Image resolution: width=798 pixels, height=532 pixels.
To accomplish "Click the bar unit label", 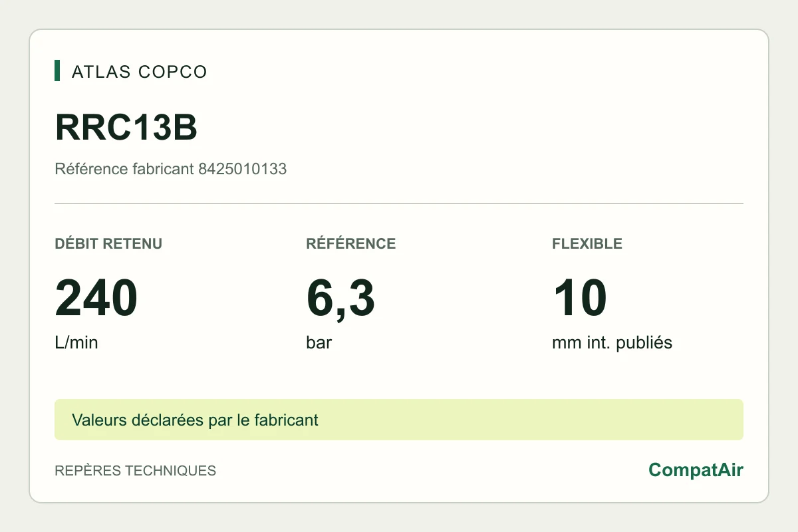I will pos(319,343).
